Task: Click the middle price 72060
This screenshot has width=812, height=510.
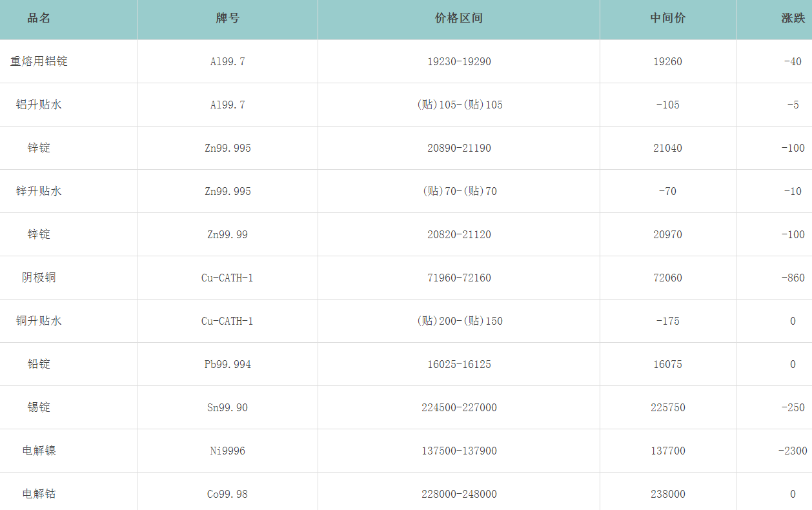Action: click(x=667, y=278)
